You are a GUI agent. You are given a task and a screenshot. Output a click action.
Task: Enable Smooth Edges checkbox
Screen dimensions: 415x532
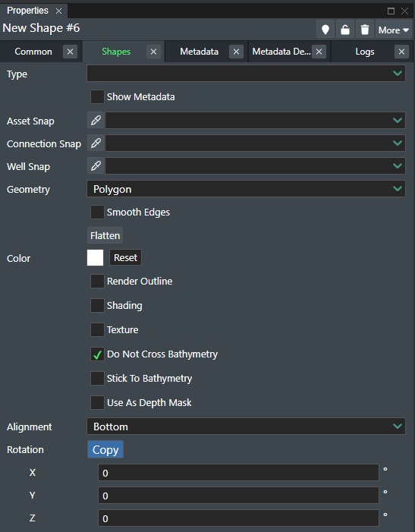point(97,212)
